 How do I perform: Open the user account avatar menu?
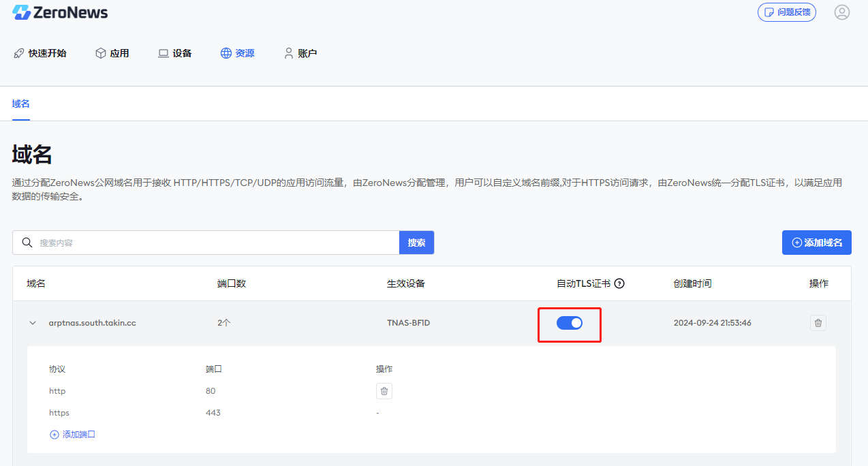coord(842,12)
